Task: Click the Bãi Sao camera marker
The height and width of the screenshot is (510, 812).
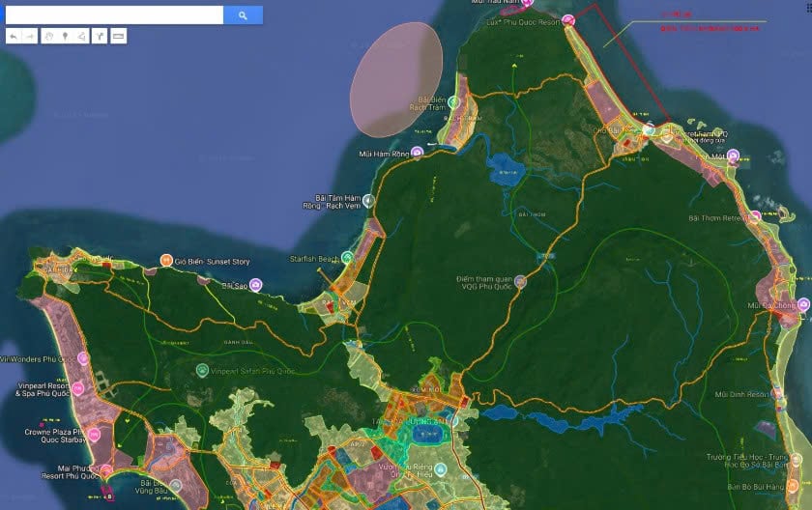Action: (x=256, y=285)
